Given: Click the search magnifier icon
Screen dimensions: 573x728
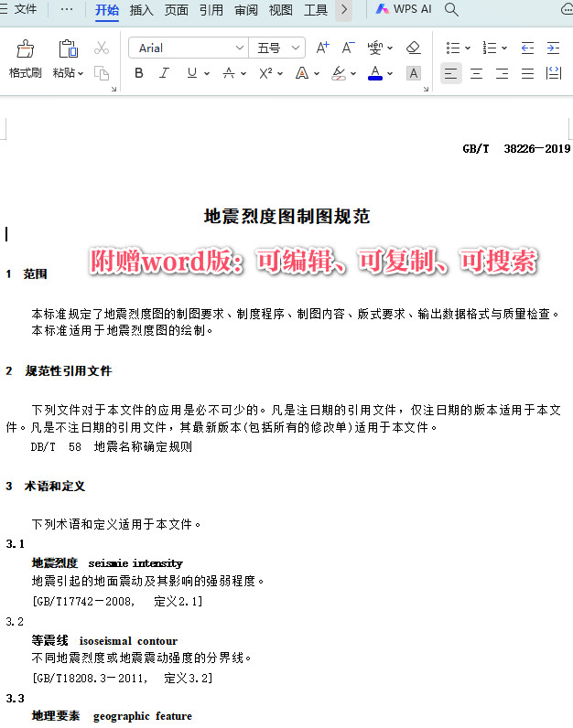Looking at the screenshot, I should 451,9.
